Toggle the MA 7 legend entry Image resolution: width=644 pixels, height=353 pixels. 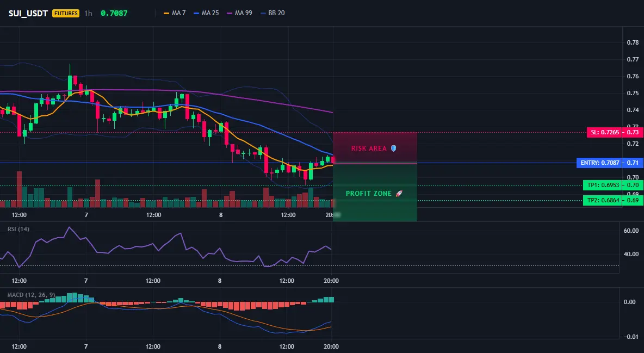tap(175, 13)
